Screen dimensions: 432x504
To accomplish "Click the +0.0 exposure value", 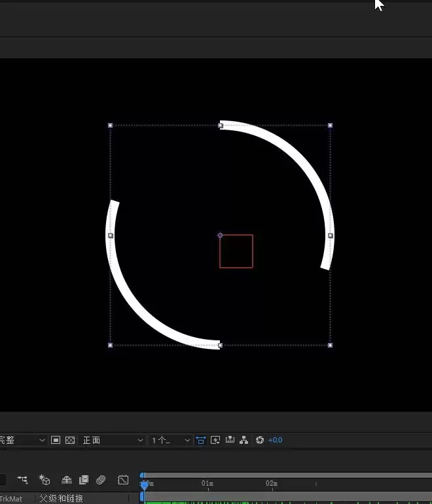I will pos(275,440).
